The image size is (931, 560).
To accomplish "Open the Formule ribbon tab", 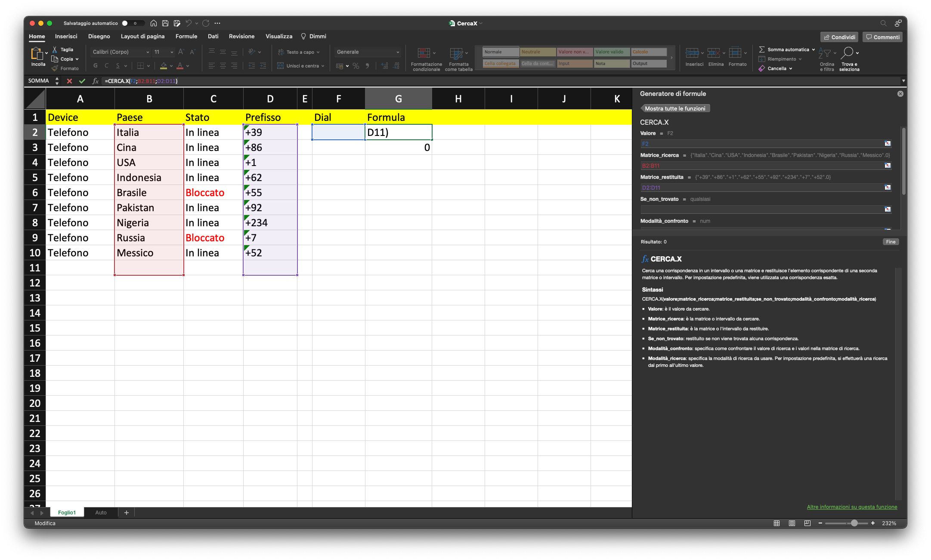I will click(186, 37).
